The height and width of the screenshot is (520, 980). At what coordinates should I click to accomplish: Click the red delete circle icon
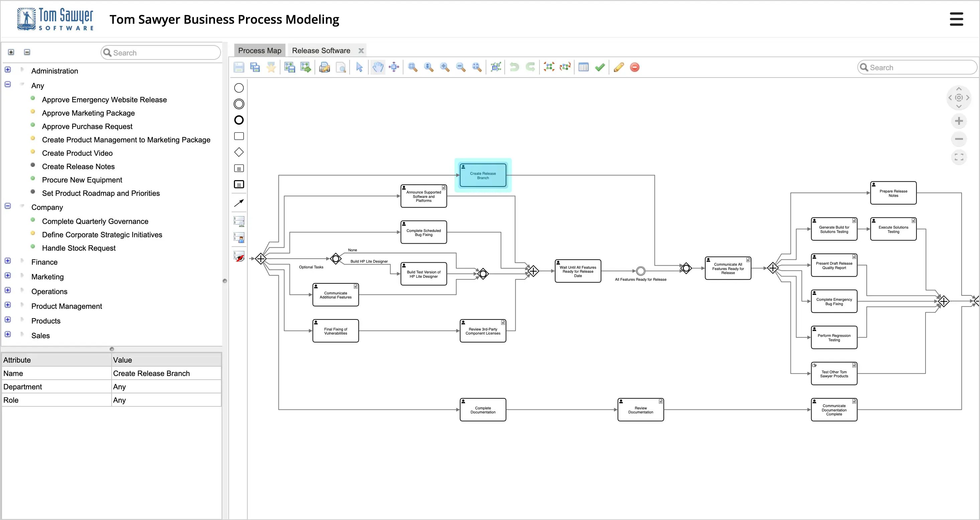click(635, 67)
